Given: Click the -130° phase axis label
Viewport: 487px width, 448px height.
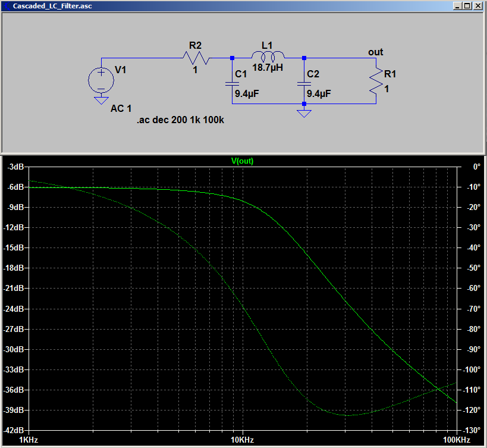Looking at the screenshot, I should pos(472,430).
